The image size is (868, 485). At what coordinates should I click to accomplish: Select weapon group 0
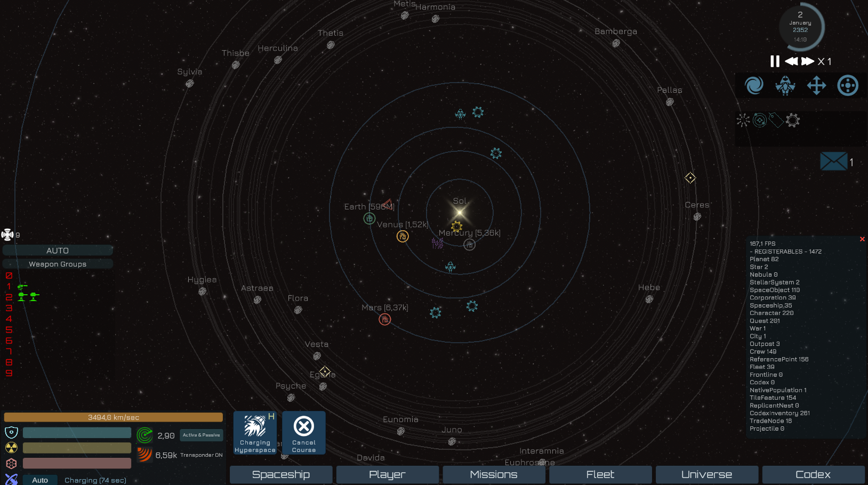click(x=9, y=276)
